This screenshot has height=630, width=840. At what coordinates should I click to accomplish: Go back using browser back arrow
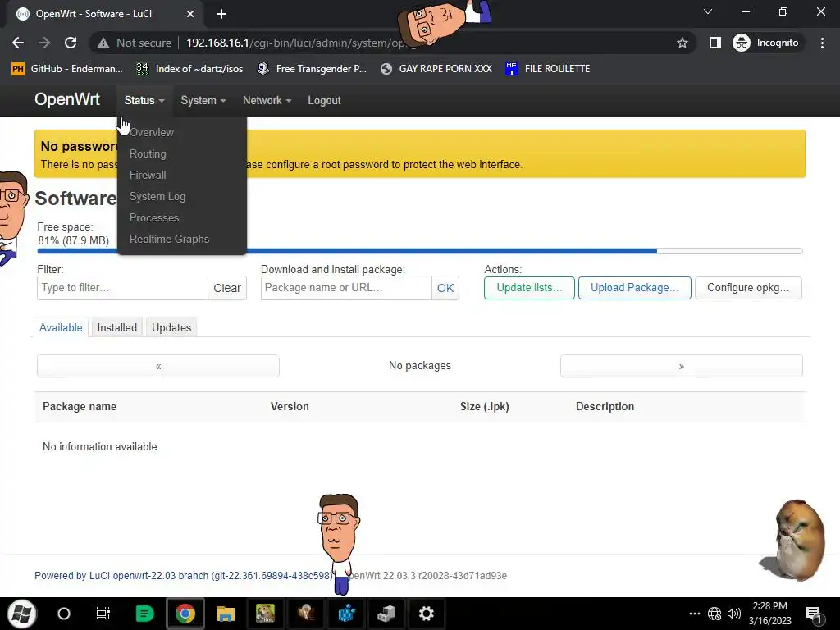point(18,43)
